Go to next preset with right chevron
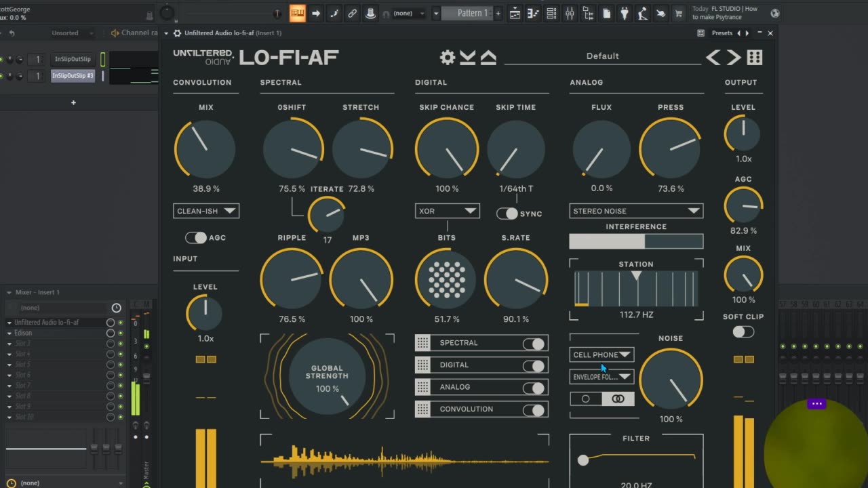The image size is (868, 488). (734, 58)
